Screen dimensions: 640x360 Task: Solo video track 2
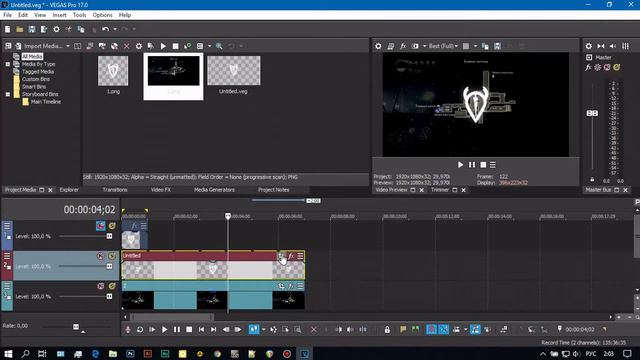pyautogui.click(x=112, y=256)
